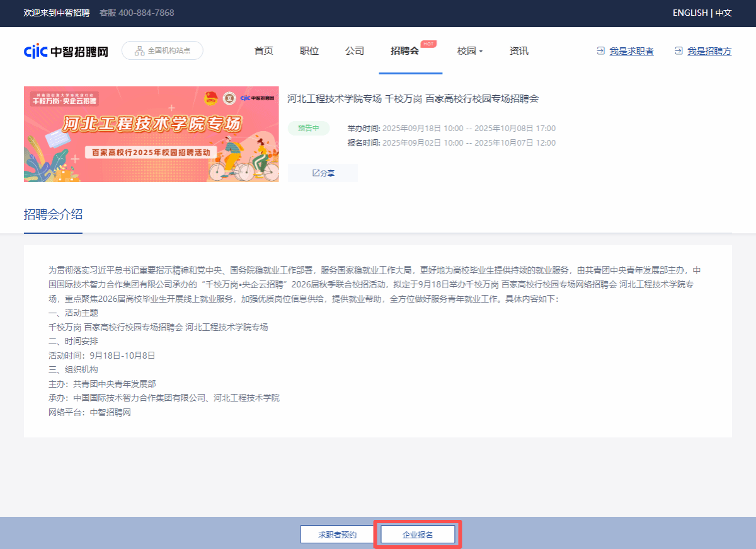
Task: Click the 企业报名 button
Action: click(418, 535)
